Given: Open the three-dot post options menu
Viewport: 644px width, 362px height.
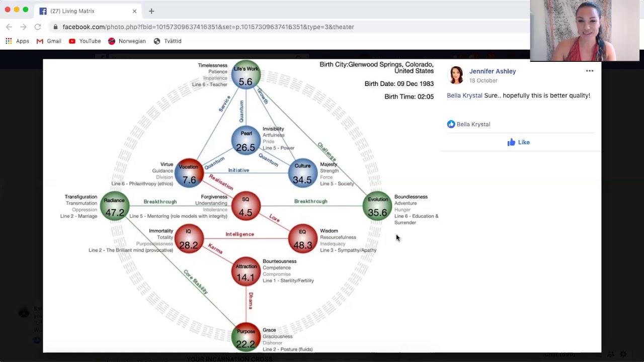Looking at the screenshot, I should 590,71.
